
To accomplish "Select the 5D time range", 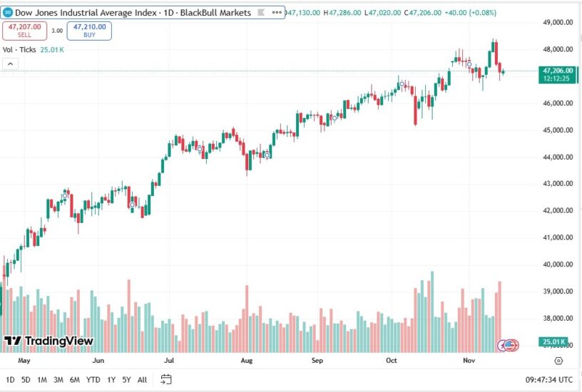I will pos(26,379).
